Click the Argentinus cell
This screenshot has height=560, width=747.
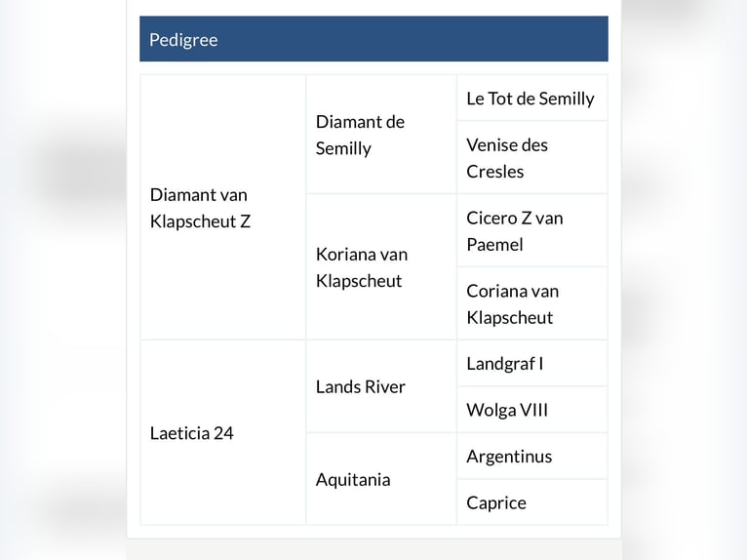coord(509,457)
